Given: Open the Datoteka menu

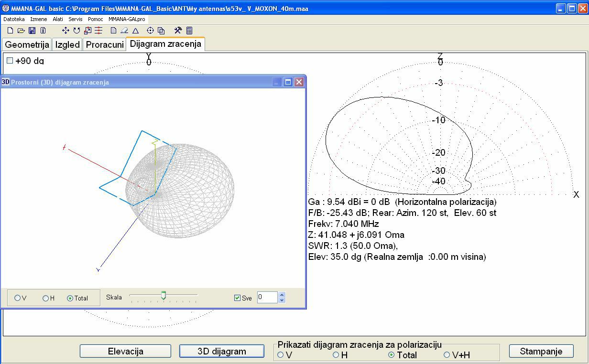Looking at the screenshot, I should [14, 19].
